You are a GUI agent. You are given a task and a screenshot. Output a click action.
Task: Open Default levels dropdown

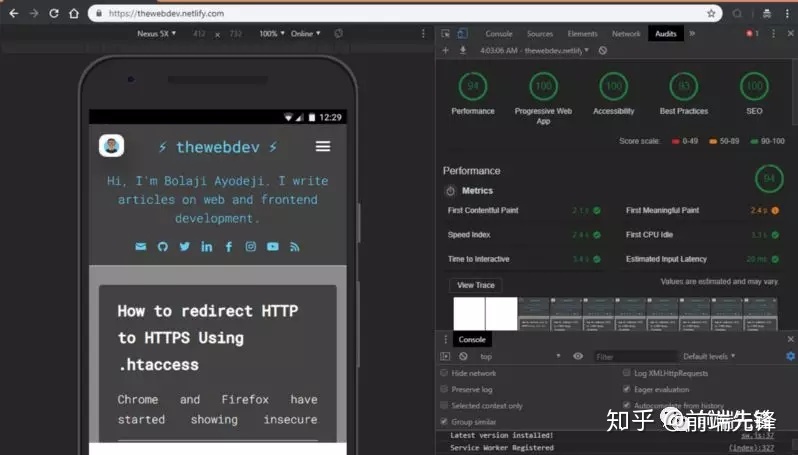[x=709, y=356]
